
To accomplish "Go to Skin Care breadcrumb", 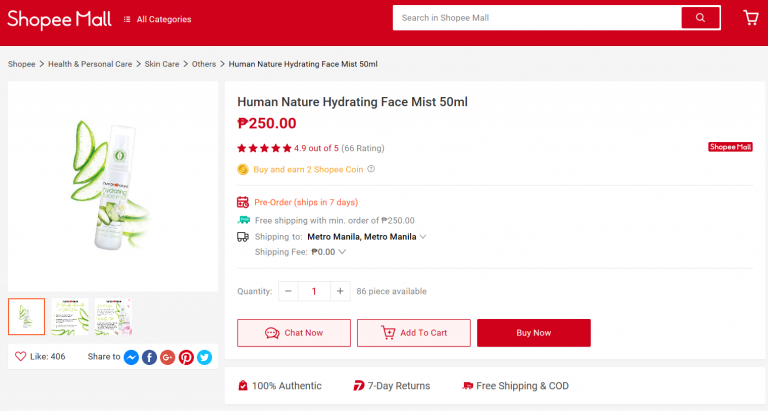I will (162, 64).
